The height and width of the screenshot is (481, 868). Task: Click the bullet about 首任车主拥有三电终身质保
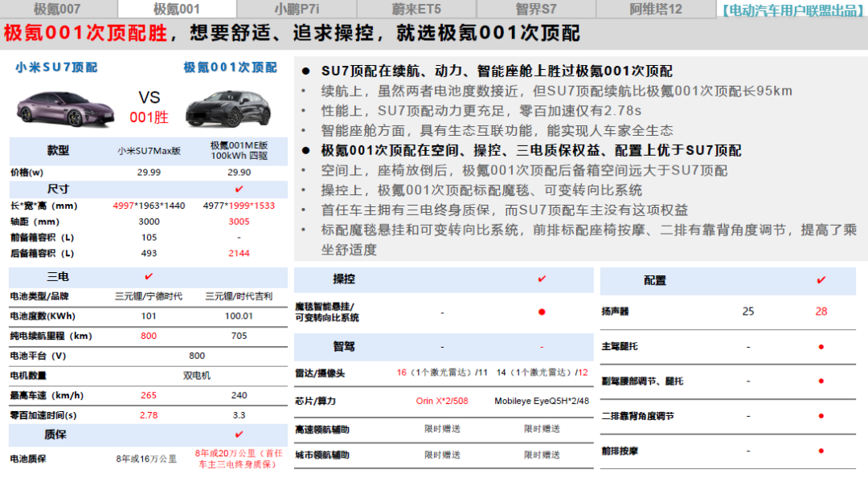504,210
